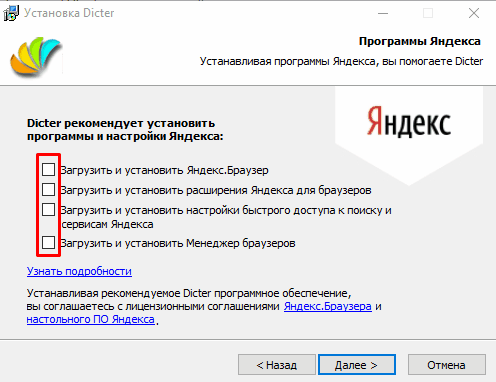
Task: Click the Dicter рекомендует установить heading
Action: point(125,130)
